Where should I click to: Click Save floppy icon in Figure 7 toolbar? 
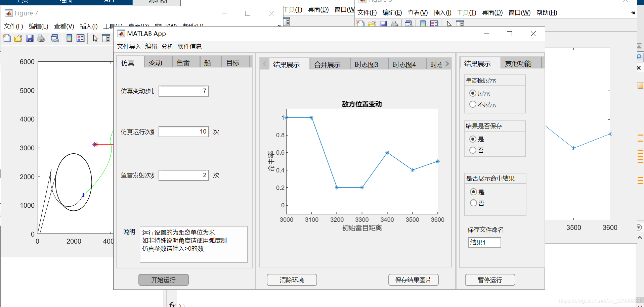[30, 38]
